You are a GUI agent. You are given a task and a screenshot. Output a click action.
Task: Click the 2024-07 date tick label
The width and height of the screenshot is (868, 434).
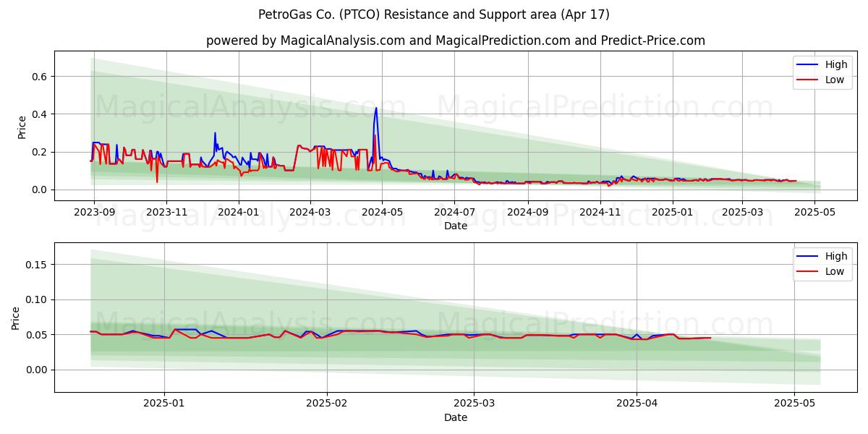pyautogui.click(x=454, y=212)
